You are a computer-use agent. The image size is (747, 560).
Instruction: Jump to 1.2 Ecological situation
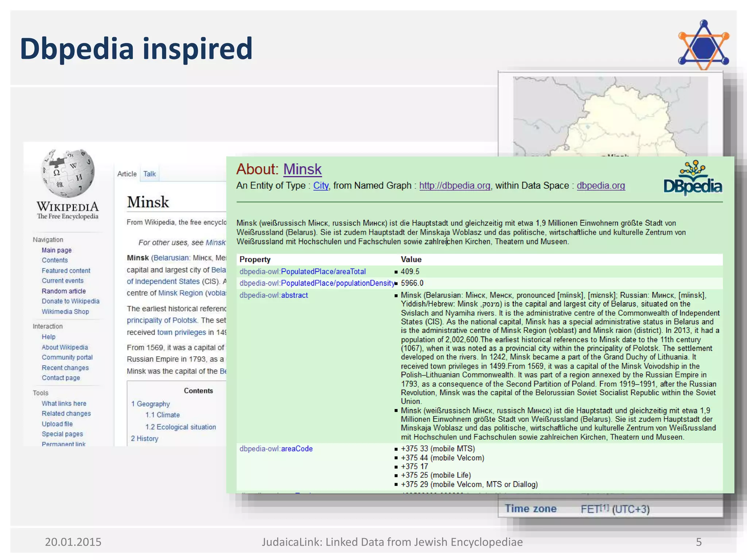click(181, 427)
